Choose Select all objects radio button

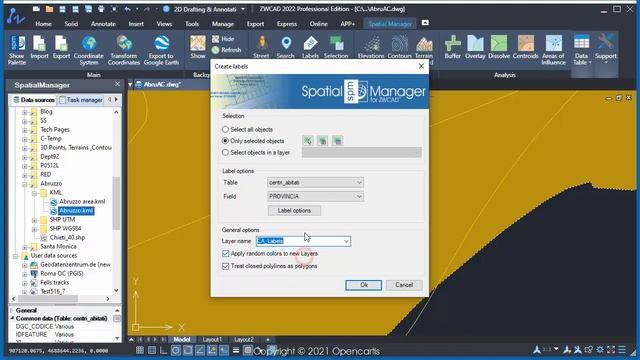(225, 129)
